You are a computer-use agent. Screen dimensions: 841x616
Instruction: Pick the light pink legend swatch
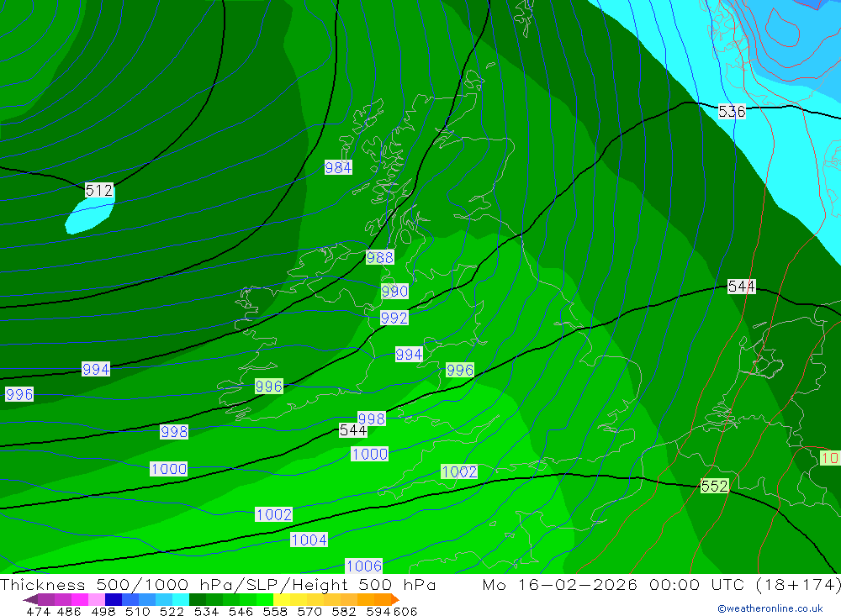coord(95,599)
